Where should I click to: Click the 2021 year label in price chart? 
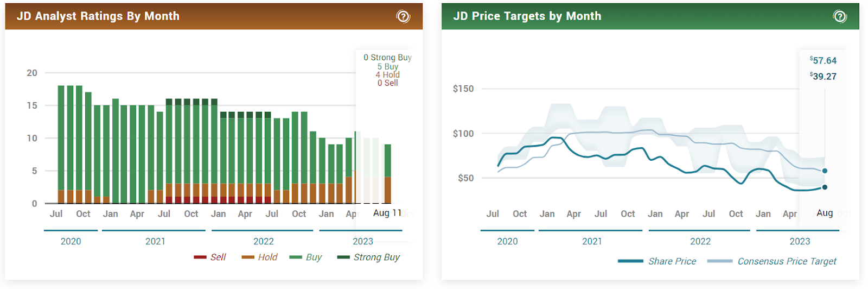[592, 241]
